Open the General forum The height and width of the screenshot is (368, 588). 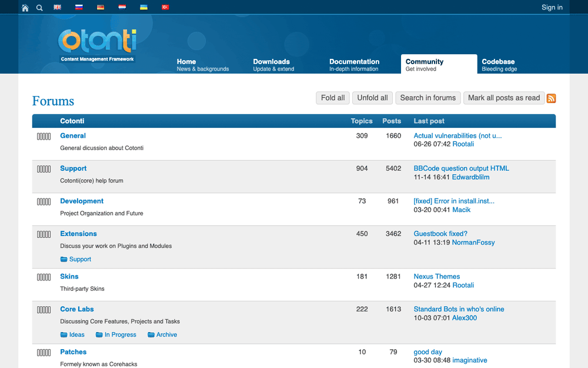pyautogui.click(x=73, y=136)
